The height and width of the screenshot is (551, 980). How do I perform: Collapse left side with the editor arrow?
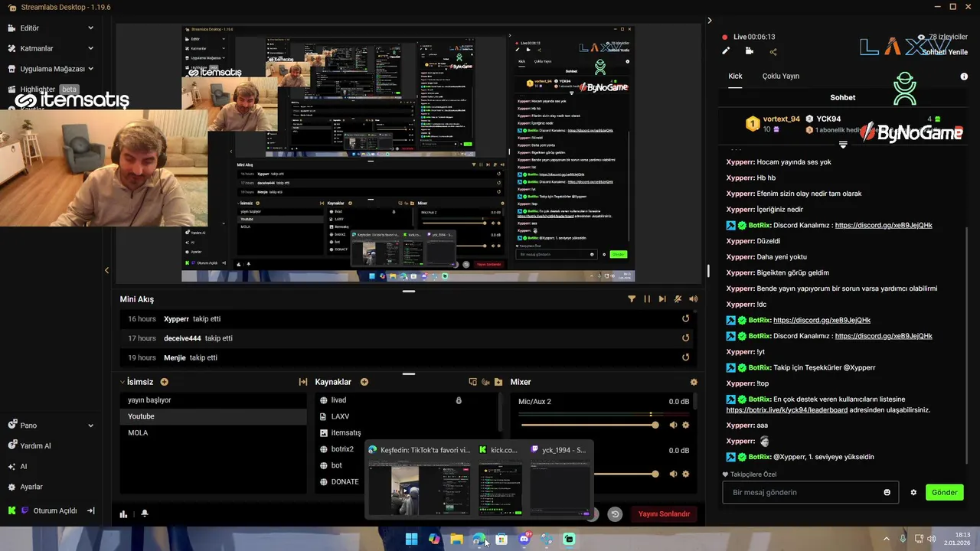coord(106,270)
